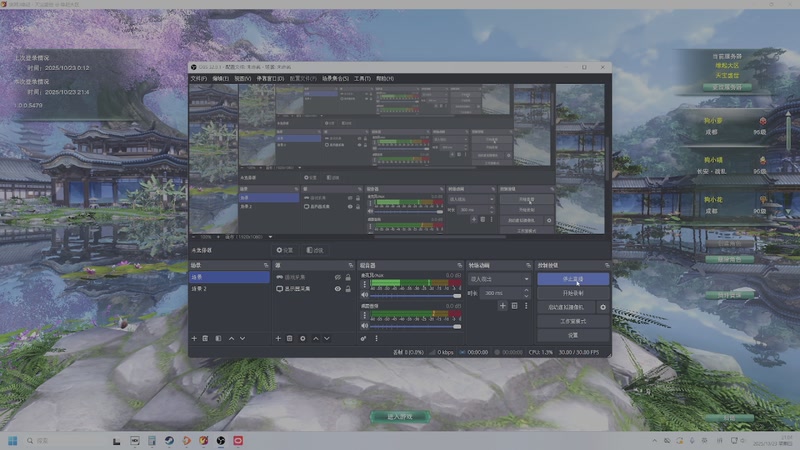Adjust first mixer channel volume slider
This screenshot has height=450, width=800.
pos(415,295)
